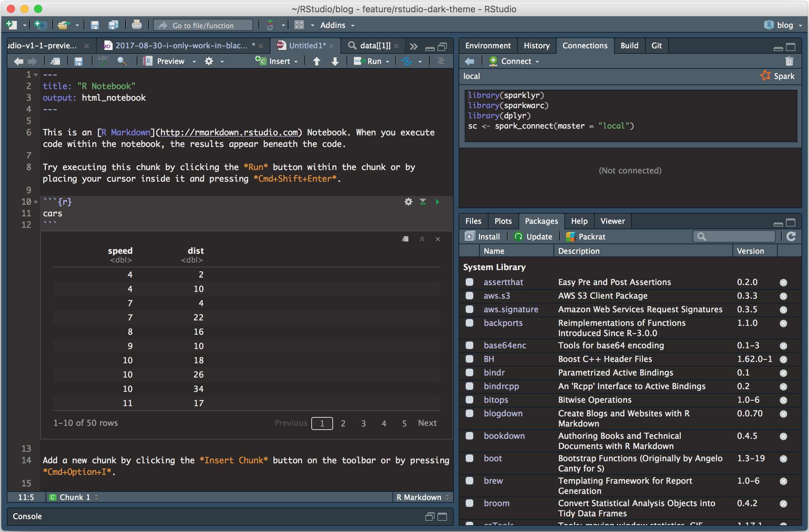Switch to the Plots tab
Screen dimensions: 809x532
[503, 221]
